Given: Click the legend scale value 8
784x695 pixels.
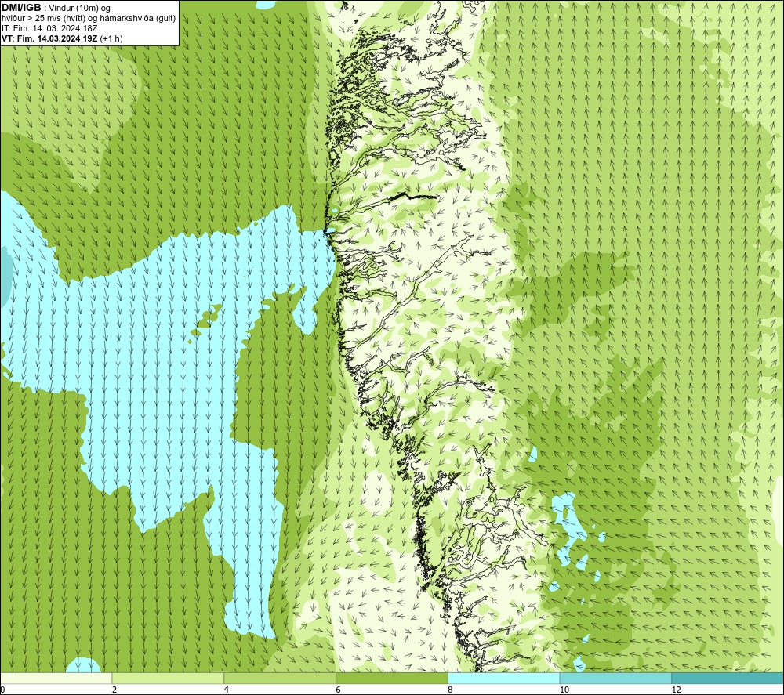Looking at the screenshot, I should point(451,690).
